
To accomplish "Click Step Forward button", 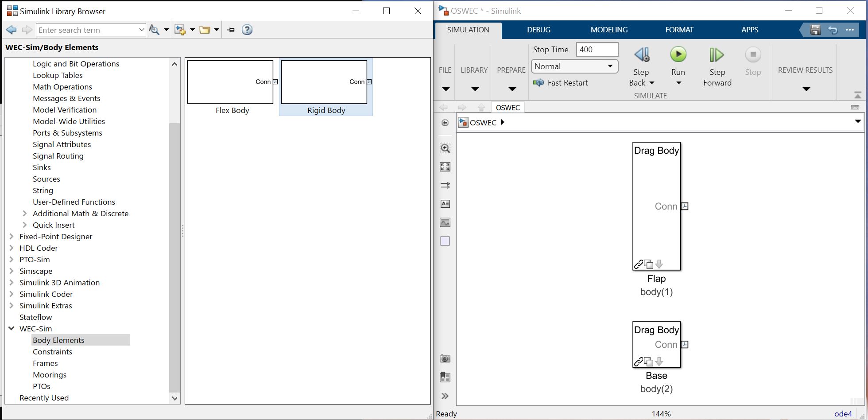I will point(717,67).
